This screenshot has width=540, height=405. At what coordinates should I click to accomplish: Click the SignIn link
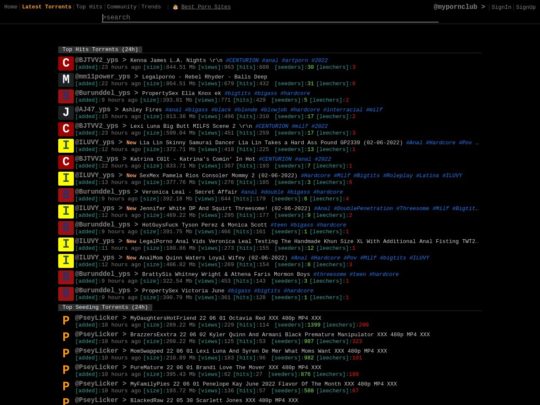[501, 7]
